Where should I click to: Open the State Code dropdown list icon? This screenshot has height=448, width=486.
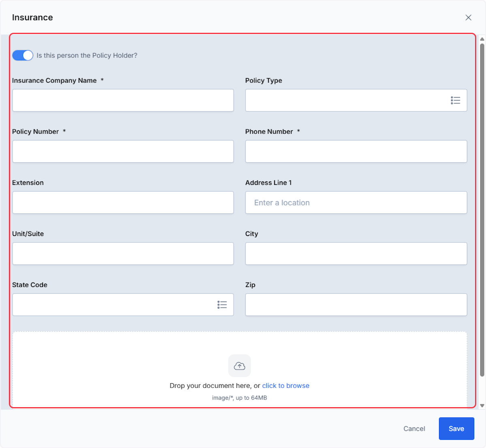point(222,305)
